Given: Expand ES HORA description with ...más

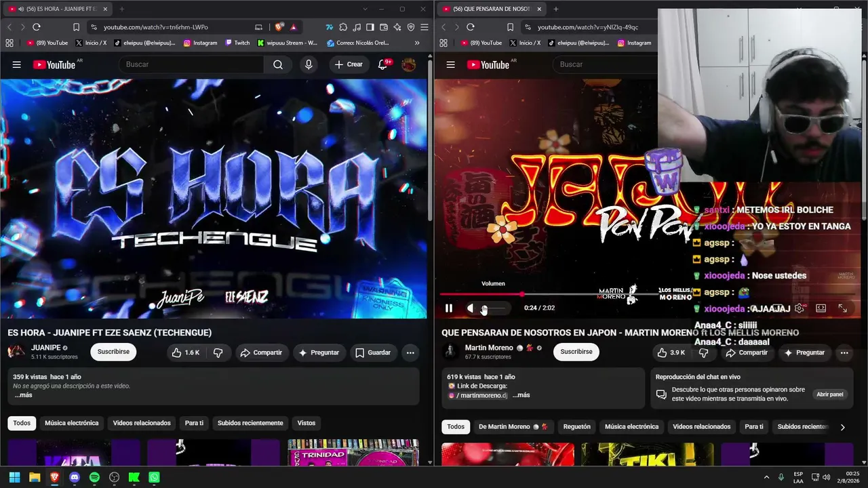Looking at the screenshot, I should click(x=22, y=395).
